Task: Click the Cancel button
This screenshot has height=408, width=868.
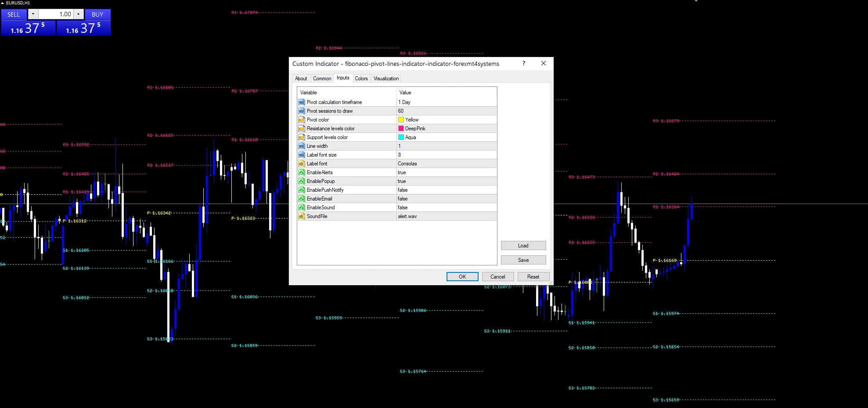Action: (498, 277)
